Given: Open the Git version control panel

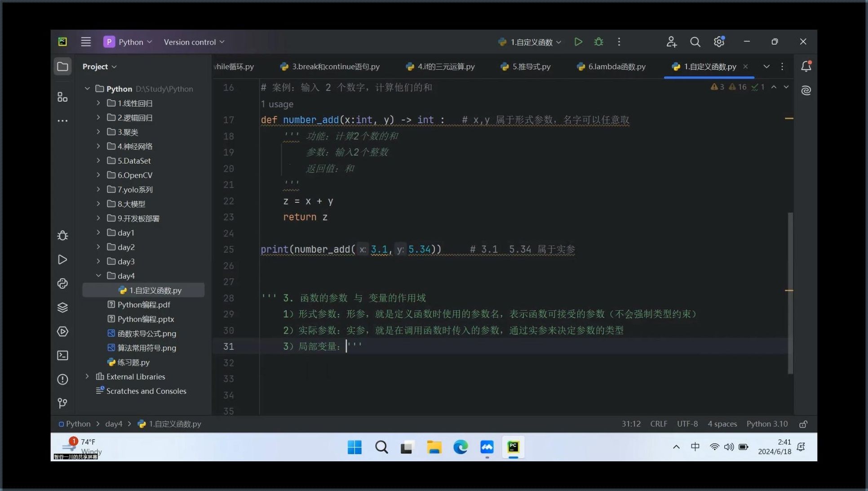Looking at the screenshot, I should [x=62, y=403].
